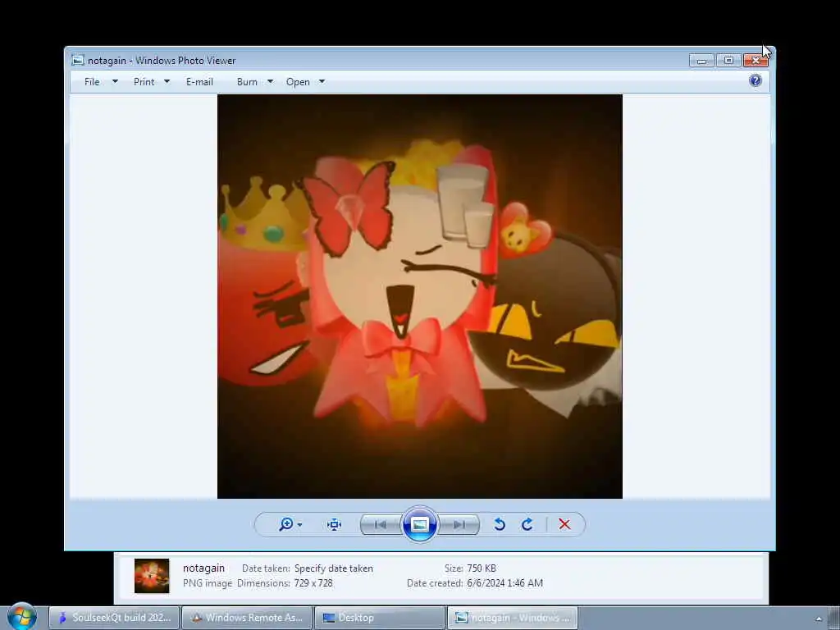Click the dimensions value '729 x 728'
840x630 pixels.
pos(313,583)
